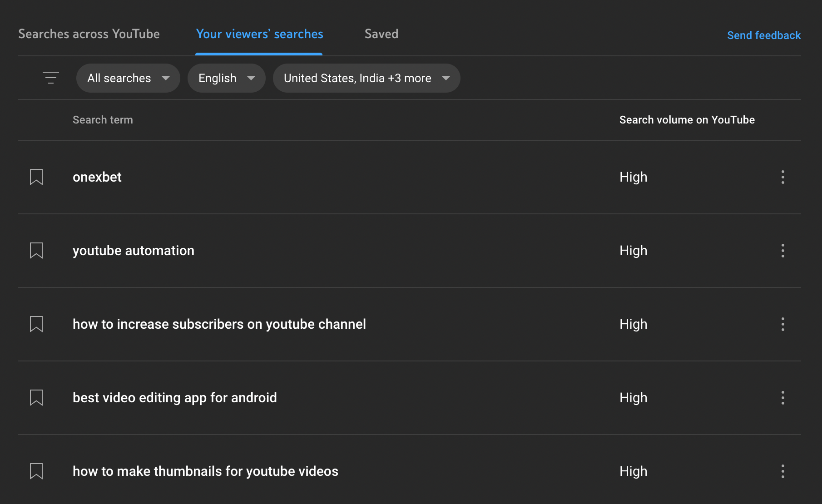Click High value in make thumbnails row

tap(634, 471)
